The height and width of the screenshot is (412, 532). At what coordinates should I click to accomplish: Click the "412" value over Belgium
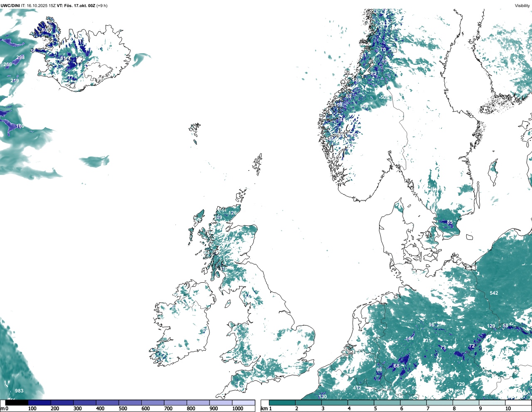coord(357,388)
